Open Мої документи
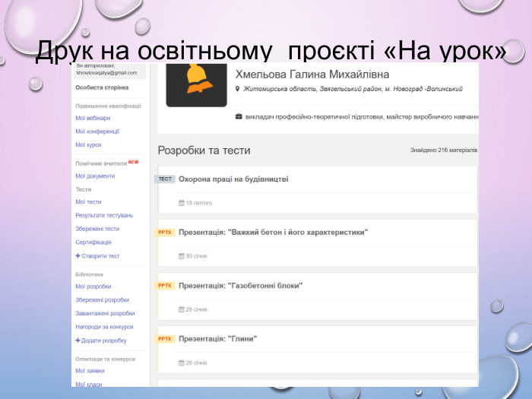The width and height of the screenshot is (532, 399). tap(95, 176)
